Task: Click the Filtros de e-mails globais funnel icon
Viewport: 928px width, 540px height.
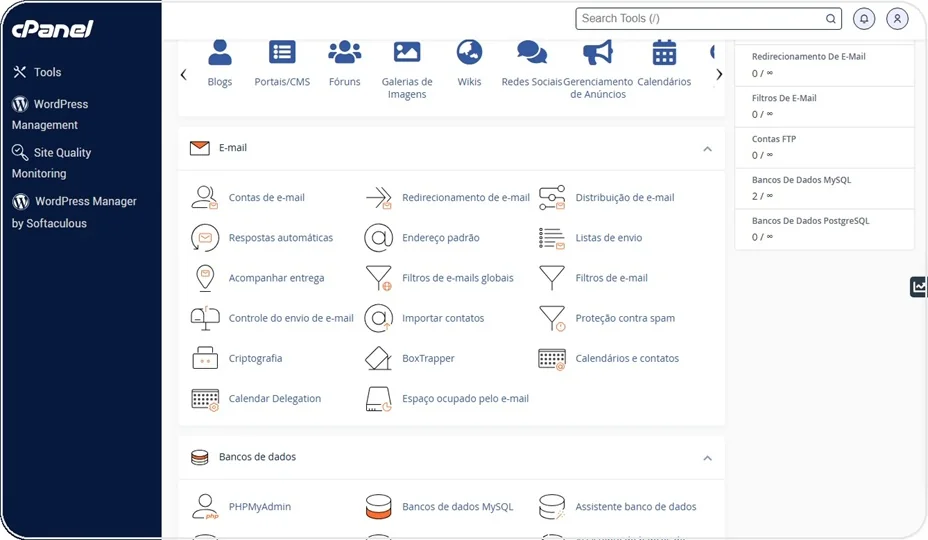Action: (x=379, y=278)
